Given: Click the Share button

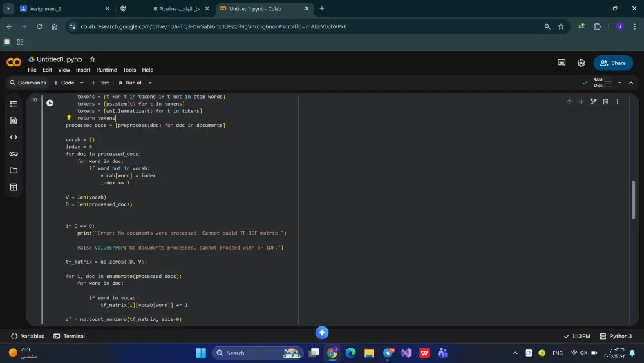Looking at the screenshot, I should pyautogui.click(x=613, y=63).
